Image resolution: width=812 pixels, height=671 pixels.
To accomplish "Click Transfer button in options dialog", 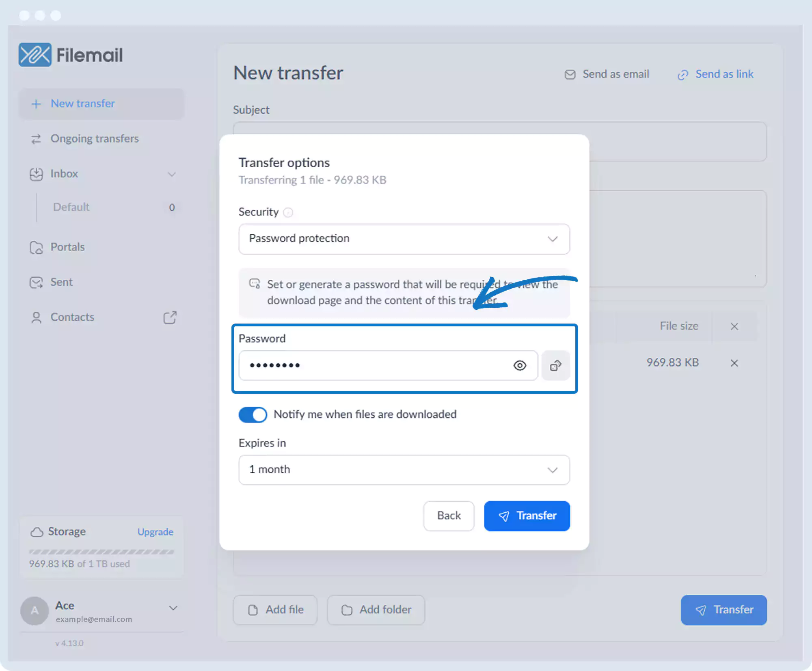I will click(527, 516).
